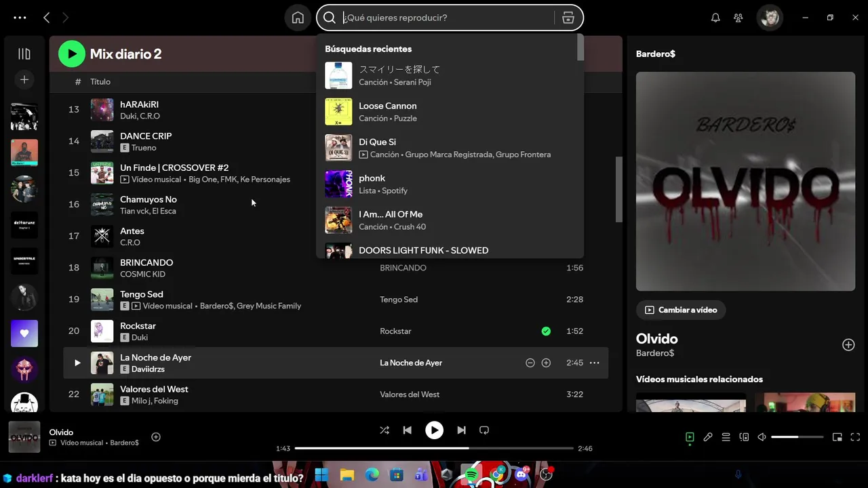Select track Antes by C.R.O
The height and width of the screenshot is (488, 868).
point(132,231)
